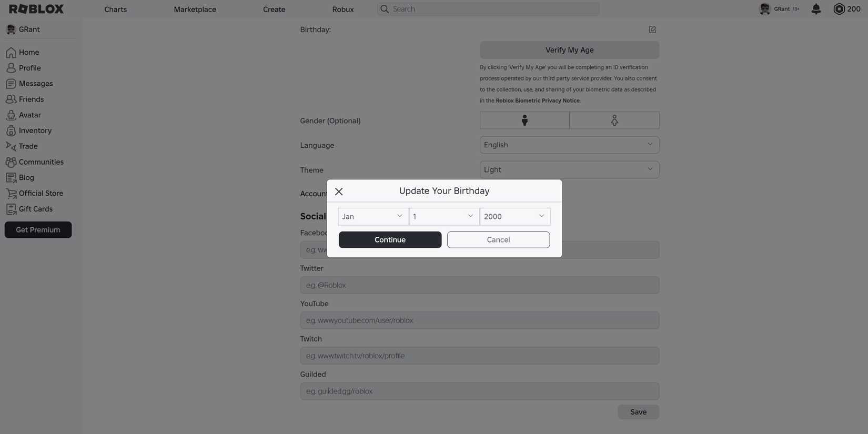The image size is (868, 434).
Task: Click the Robux balance icon
Action: click(x=839, y=9)
